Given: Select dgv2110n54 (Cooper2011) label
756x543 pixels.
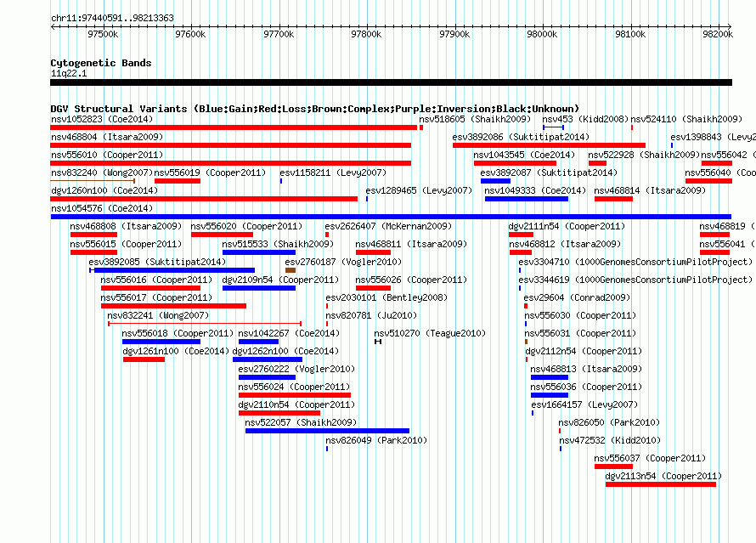Looking at the screenshot, I should 296,404.
